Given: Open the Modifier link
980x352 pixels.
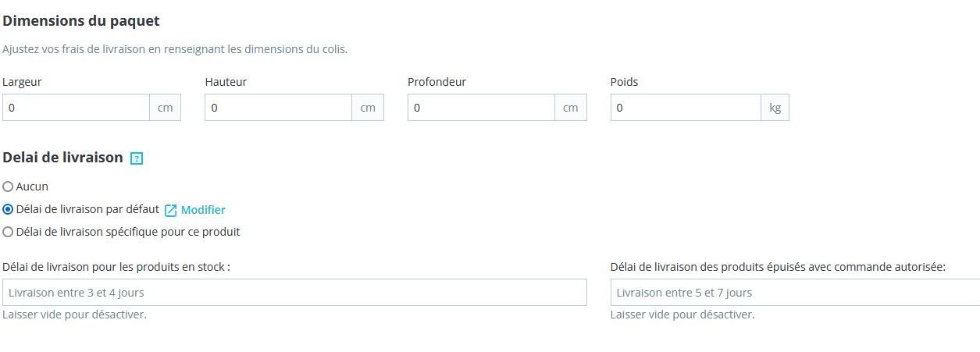Looking at the screenshot, I should 203,210.
